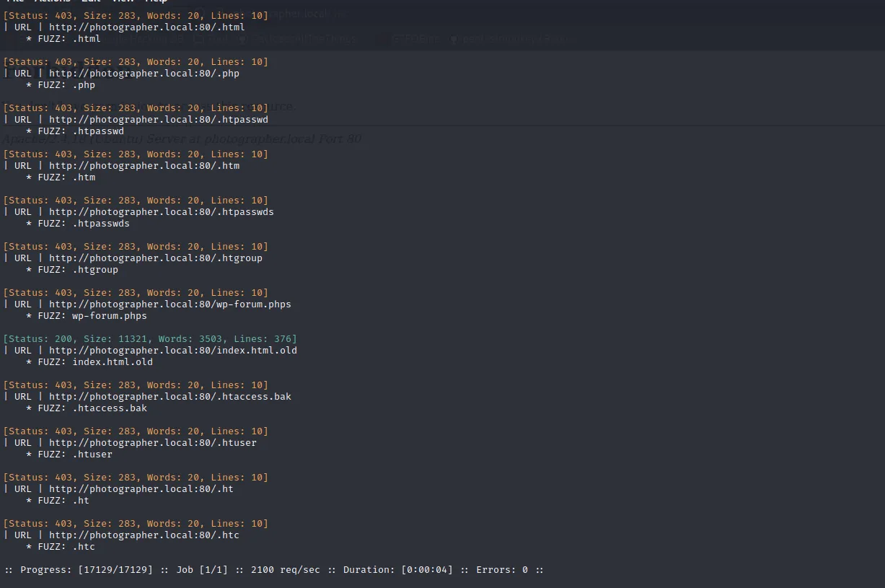
Task: Click the /.htgroup URL
Action: (155, 258)
